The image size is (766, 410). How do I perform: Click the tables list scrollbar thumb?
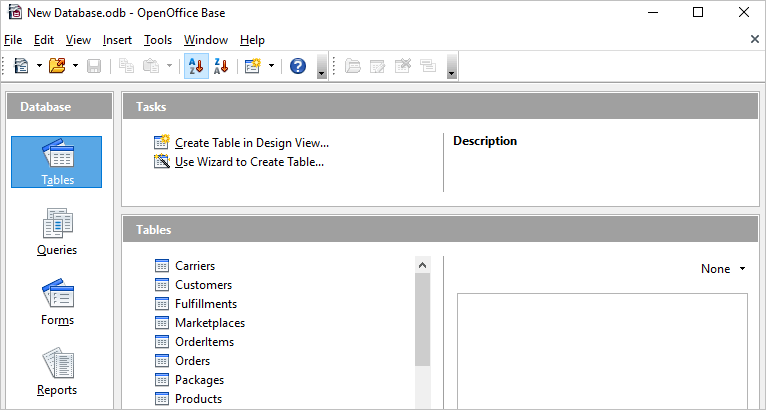click(x=423, y=320)
